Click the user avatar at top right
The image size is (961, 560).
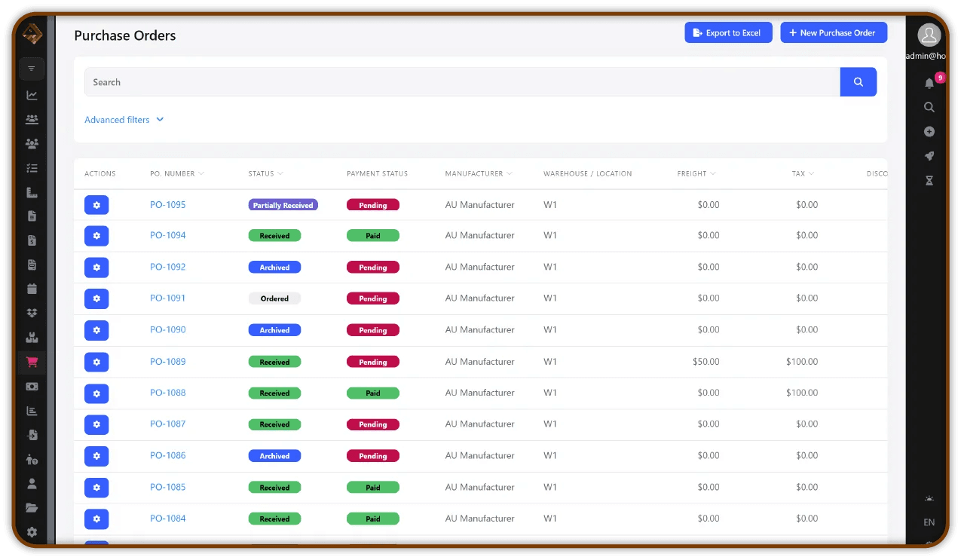tap(929, 35)
